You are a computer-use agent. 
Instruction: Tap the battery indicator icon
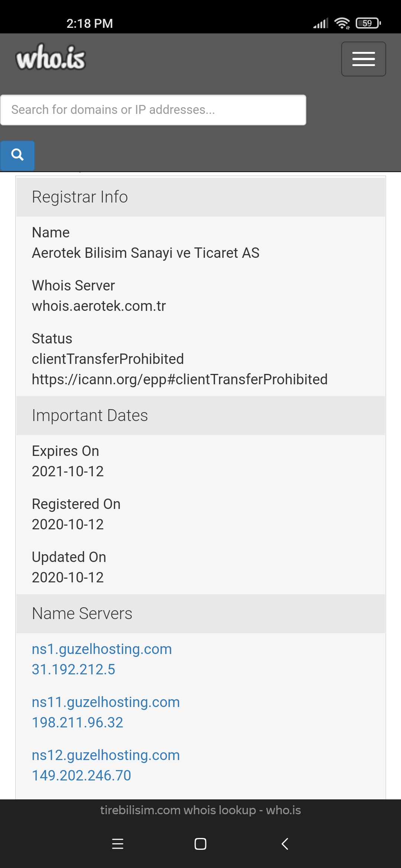coord(368,23)
